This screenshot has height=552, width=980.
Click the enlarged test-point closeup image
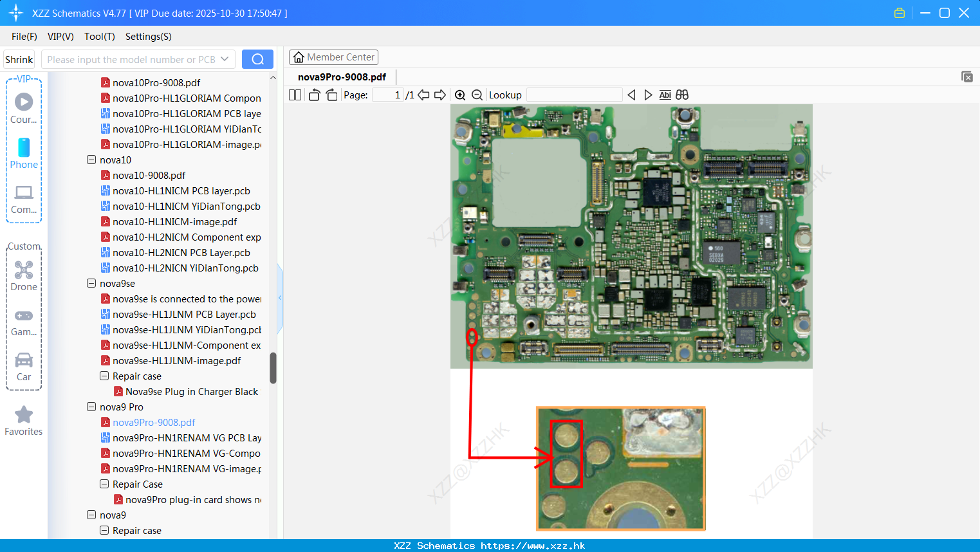621,468
